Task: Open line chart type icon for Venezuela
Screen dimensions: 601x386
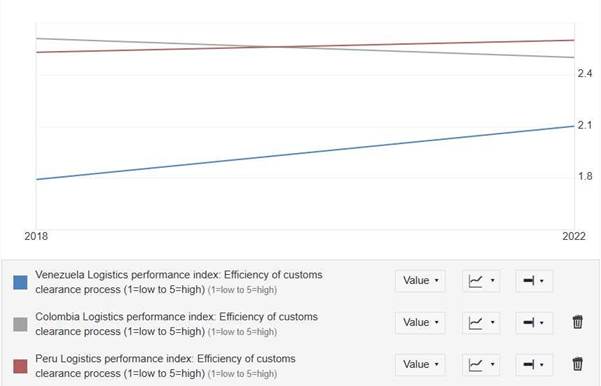Action: [x=481, y=281]
